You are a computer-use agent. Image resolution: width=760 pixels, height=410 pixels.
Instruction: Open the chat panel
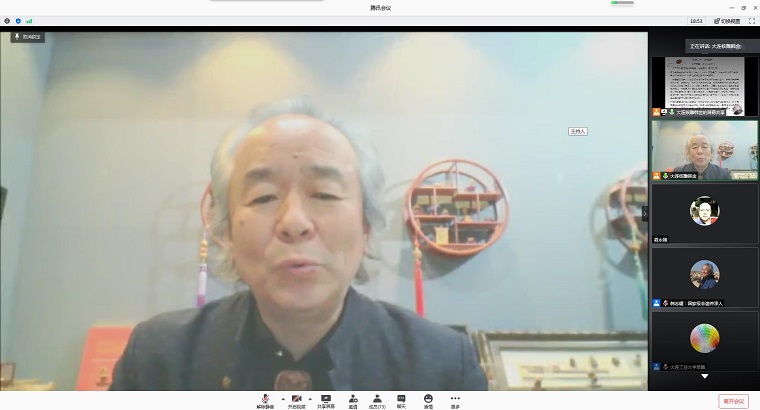(x=401, y=399)
